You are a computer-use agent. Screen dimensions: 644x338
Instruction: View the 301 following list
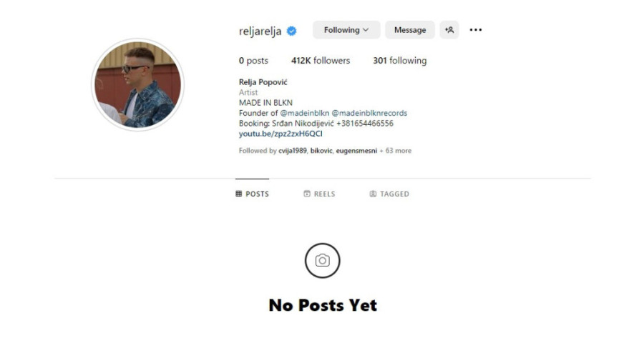(399, 61)
